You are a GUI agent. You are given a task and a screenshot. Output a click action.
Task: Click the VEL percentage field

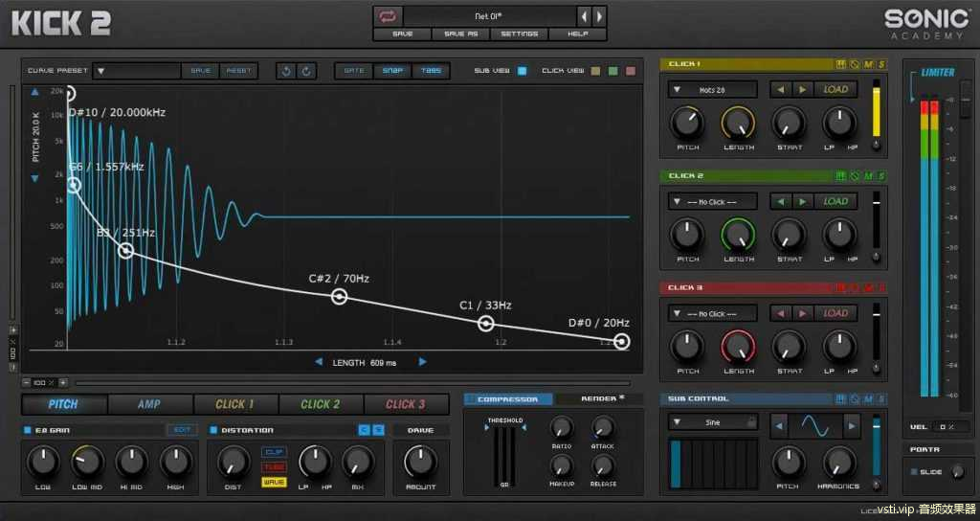[950, 426]
